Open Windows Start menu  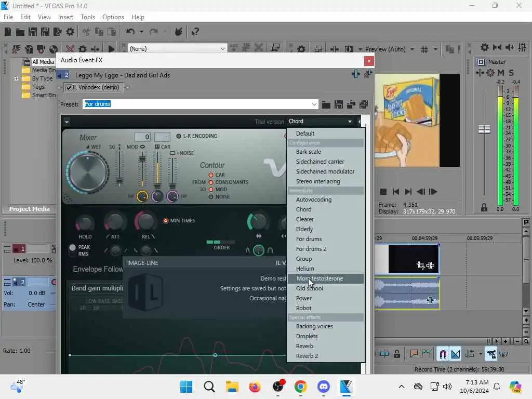(186, 387)
